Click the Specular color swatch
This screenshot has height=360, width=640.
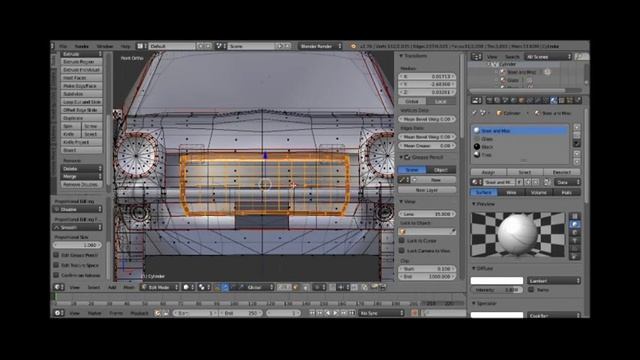click(497, 315)
